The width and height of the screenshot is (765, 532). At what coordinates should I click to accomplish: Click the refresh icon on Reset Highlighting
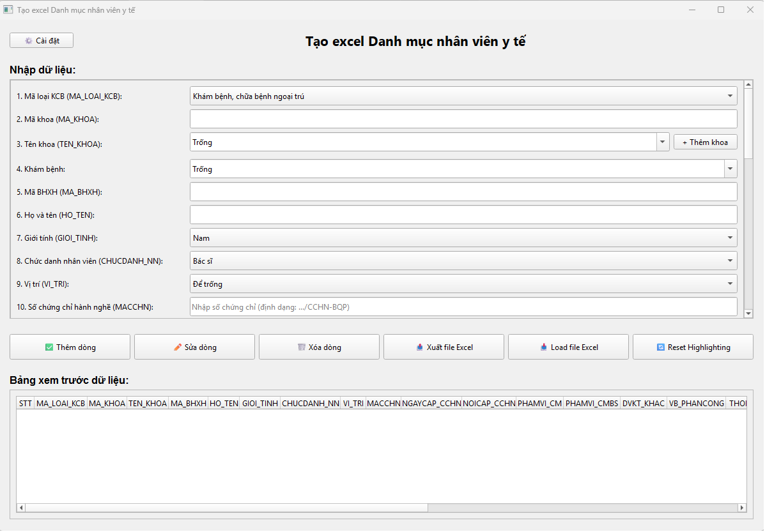click(661, 347)
